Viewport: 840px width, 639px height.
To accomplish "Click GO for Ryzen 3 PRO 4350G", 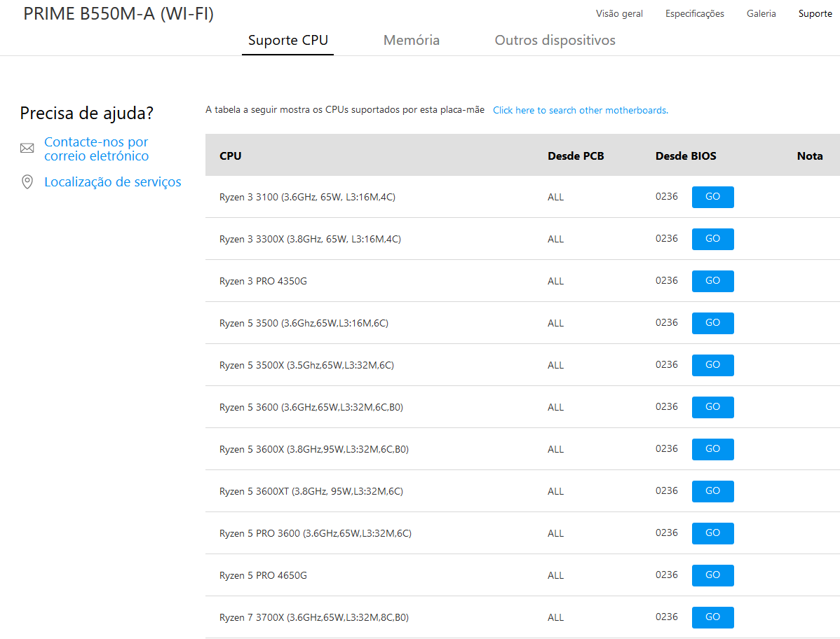I will 712,281.
